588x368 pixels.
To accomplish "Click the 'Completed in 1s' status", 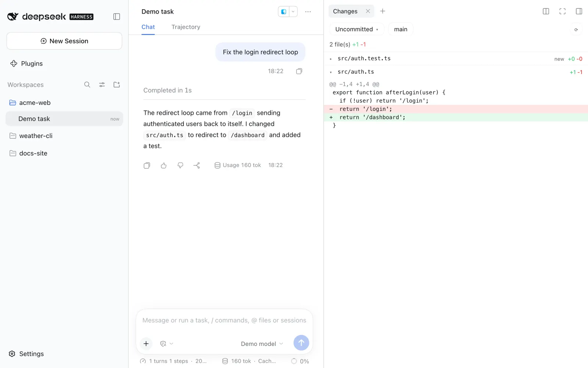I will pos(168,91).
